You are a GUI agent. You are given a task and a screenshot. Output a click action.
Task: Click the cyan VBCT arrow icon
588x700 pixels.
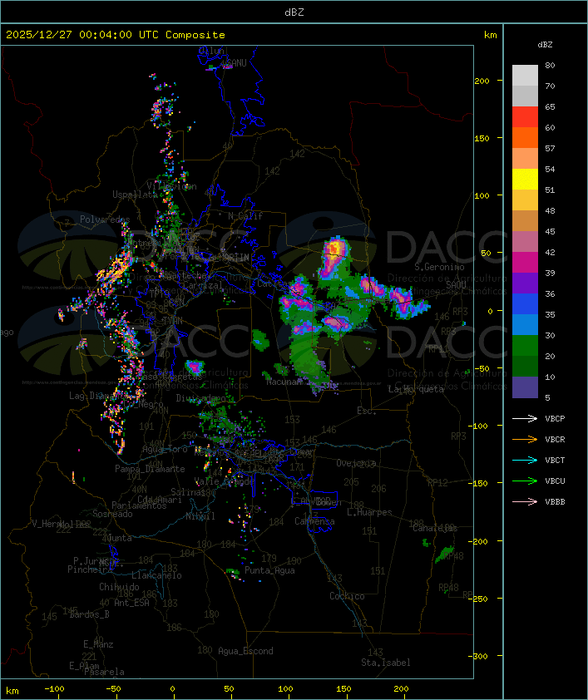point(525,460)
